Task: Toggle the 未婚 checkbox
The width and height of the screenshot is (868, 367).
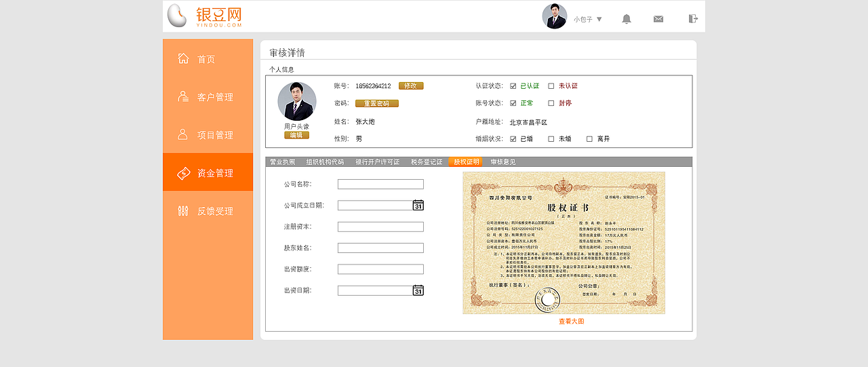Action: pyautogui.click(x=551, y=139)
